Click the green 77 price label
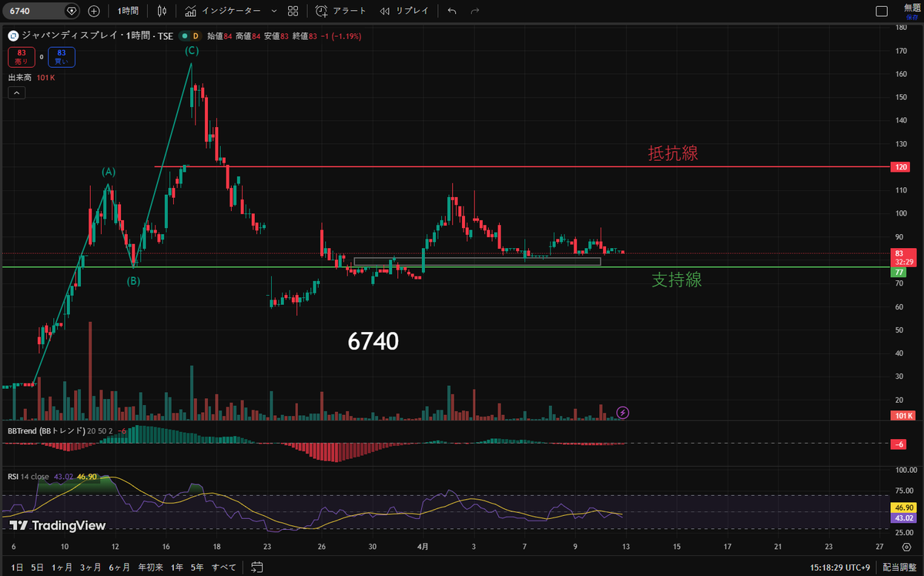Screen dimensions: 924x576 (x=898, y=273)
